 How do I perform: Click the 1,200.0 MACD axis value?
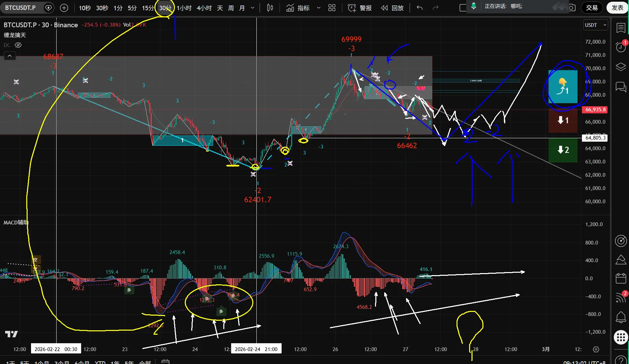point(594,224)
